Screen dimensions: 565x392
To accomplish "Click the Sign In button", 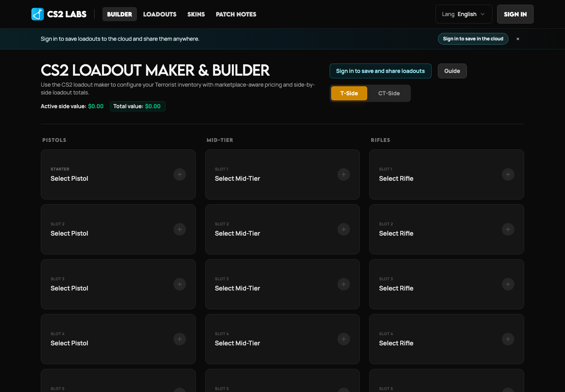I will (x=515, y=14).
